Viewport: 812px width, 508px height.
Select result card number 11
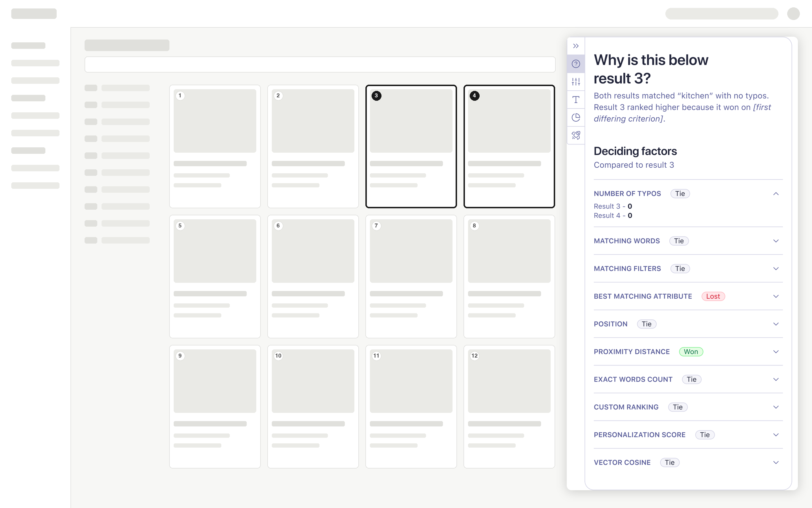[x=411, y=406]
